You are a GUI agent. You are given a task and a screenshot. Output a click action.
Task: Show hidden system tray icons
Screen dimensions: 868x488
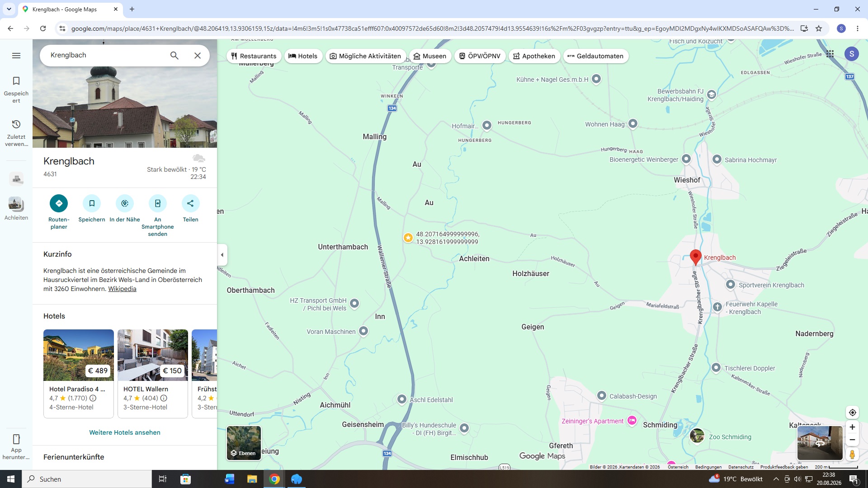pyautogui.click(x=776, y=479)
